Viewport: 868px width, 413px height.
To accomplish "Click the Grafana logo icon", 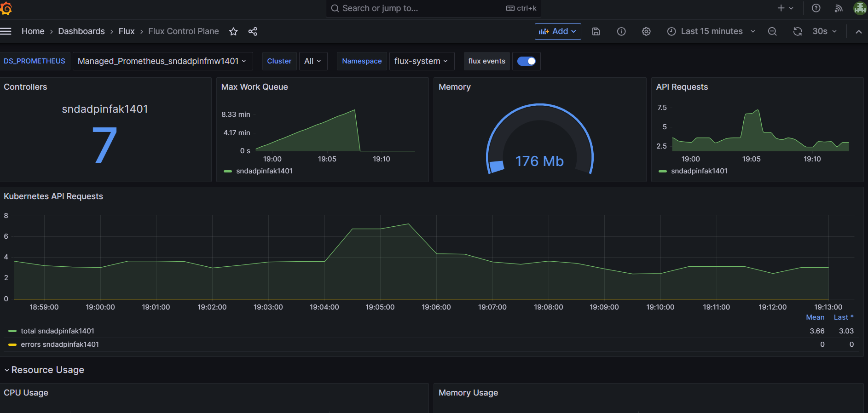I will tap(6, 8).
